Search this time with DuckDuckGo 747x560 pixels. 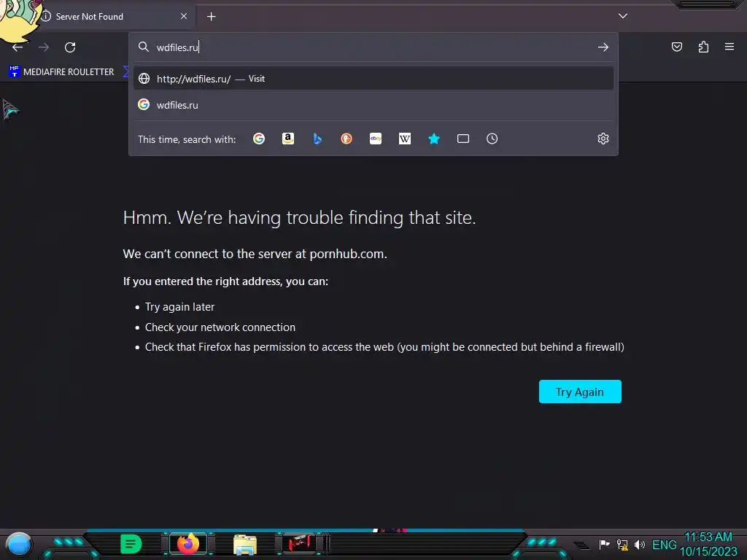[347, 139]
